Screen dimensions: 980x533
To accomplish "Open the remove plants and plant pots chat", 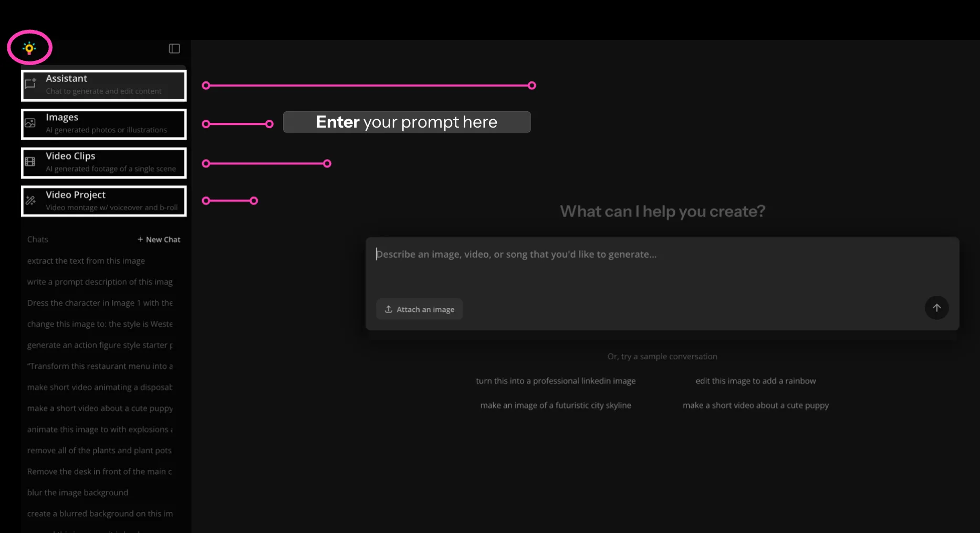I will tap(99, 450).
